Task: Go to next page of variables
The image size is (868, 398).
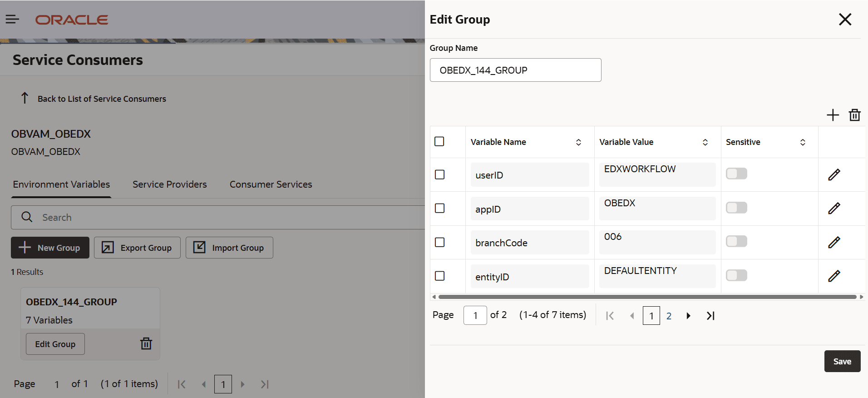Action: tap(688, 316)
